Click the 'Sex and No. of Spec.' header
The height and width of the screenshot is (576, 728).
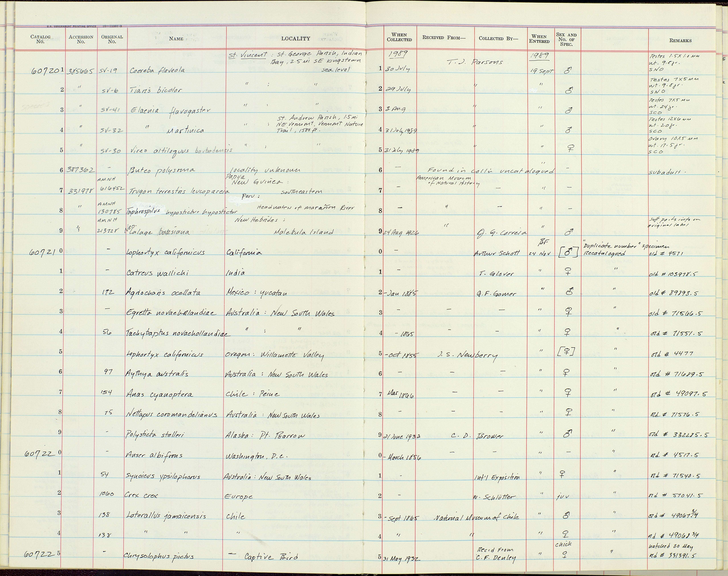tap(566, 39)
